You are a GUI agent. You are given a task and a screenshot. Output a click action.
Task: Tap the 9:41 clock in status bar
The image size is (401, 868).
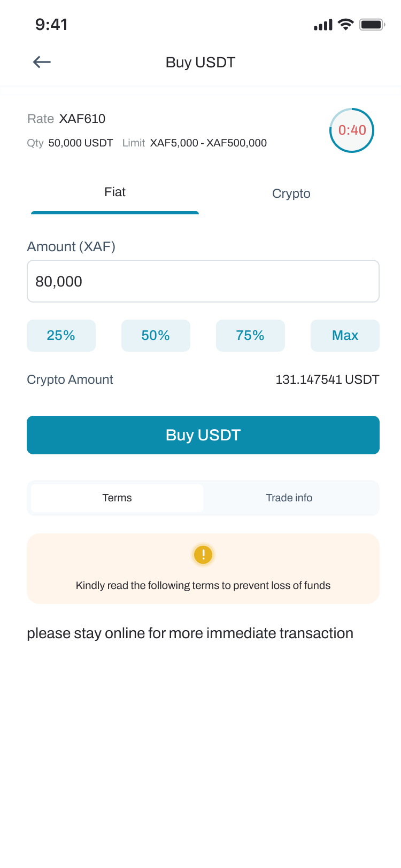click(51, 25)
